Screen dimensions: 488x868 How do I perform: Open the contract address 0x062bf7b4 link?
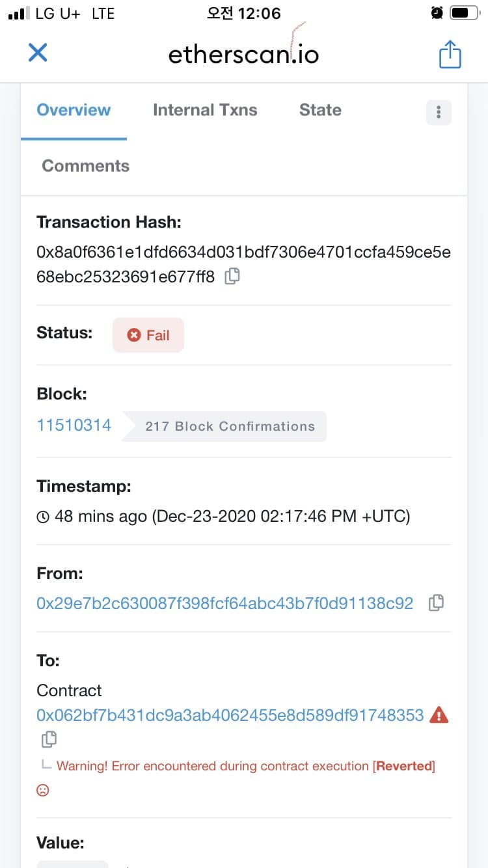pyautogui.click(x=230, y=715)
